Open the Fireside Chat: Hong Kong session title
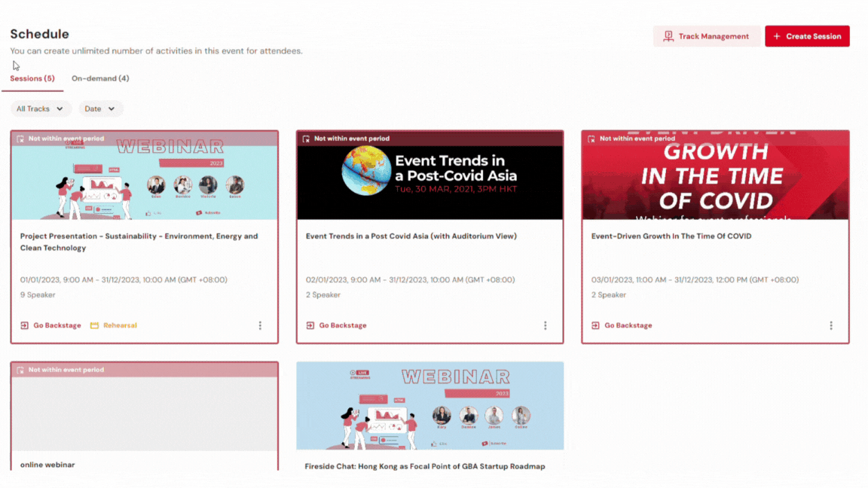The image size is (868, 488). click(x=425, y=466)
